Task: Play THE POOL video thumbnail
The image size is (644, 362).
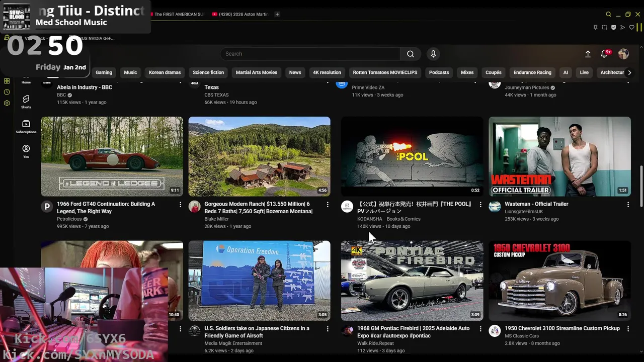Action: click(412, 156)
